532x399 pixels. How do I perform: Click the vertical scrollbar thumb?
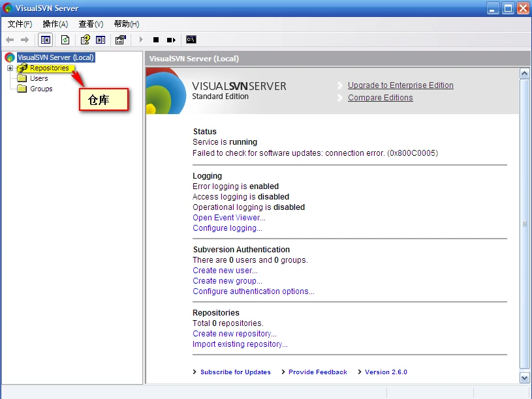525,224
